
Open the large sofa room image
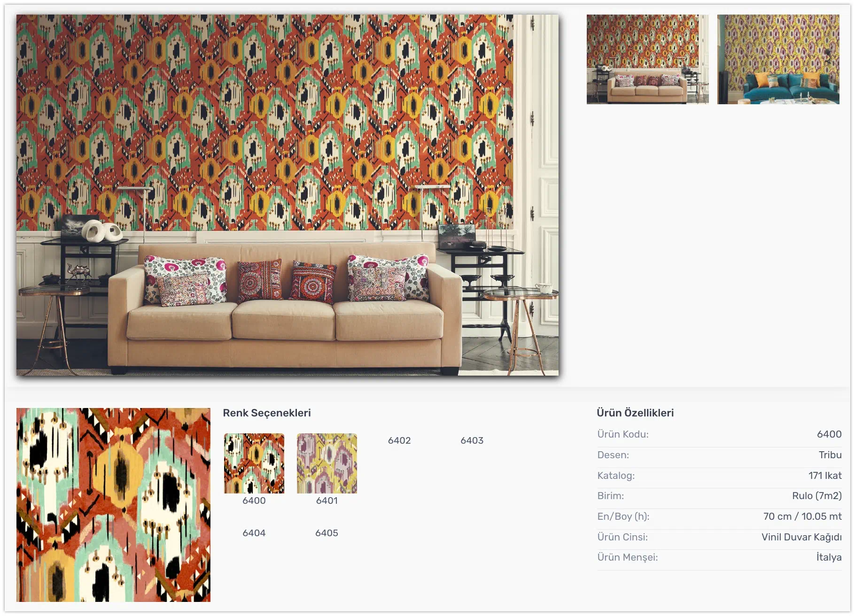[x=288, y=195]
